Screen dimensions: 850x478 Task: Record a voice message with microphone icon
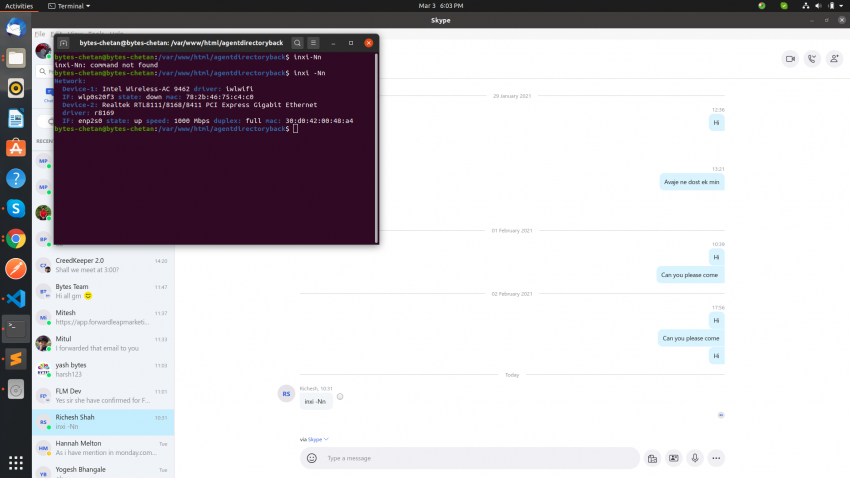point(694,458)
